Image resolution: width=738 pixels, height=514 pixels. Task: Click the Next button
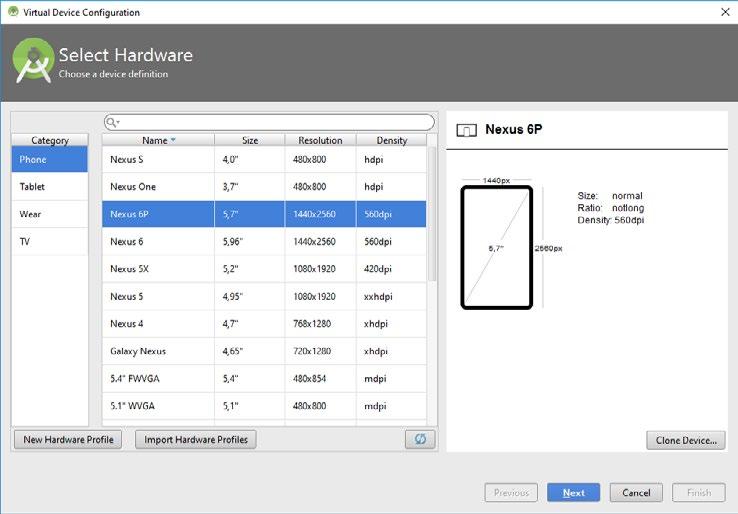click(573, 492)
